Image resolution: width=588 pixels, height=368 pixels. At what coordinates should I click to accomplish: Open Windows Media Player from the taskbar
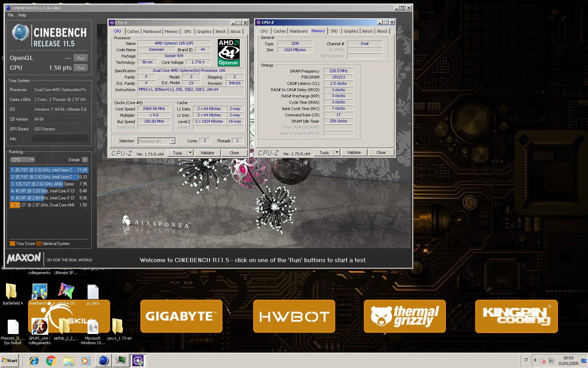click(85, 361)
